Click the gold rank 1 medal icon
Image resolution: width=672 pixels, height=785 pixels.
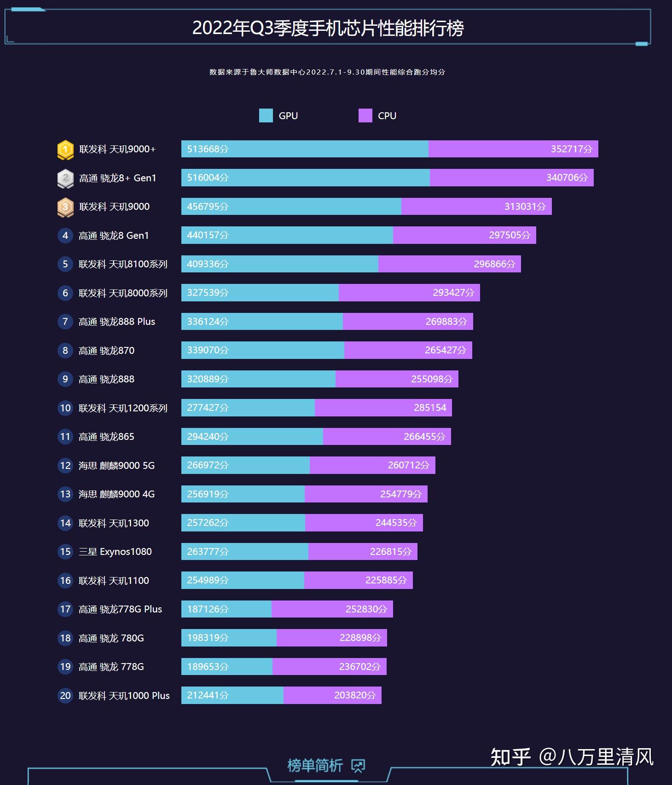[65, 150]
